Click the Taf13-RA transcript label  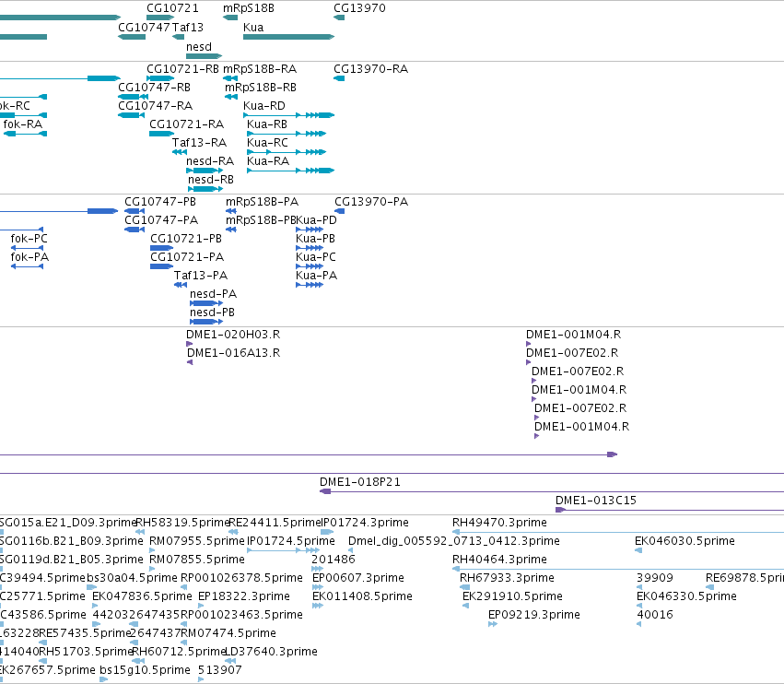pos(200,143)
